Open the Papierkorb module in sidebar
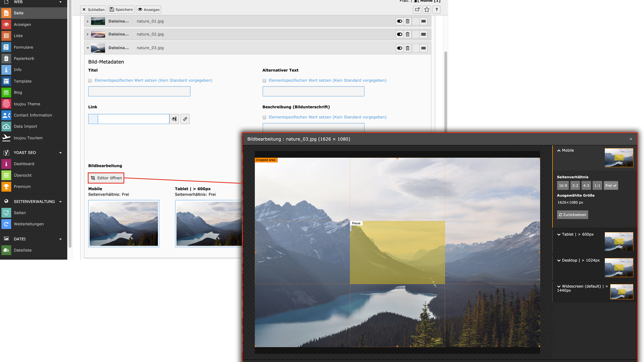This screenshot has height=362, width=644. coord(24,58)
